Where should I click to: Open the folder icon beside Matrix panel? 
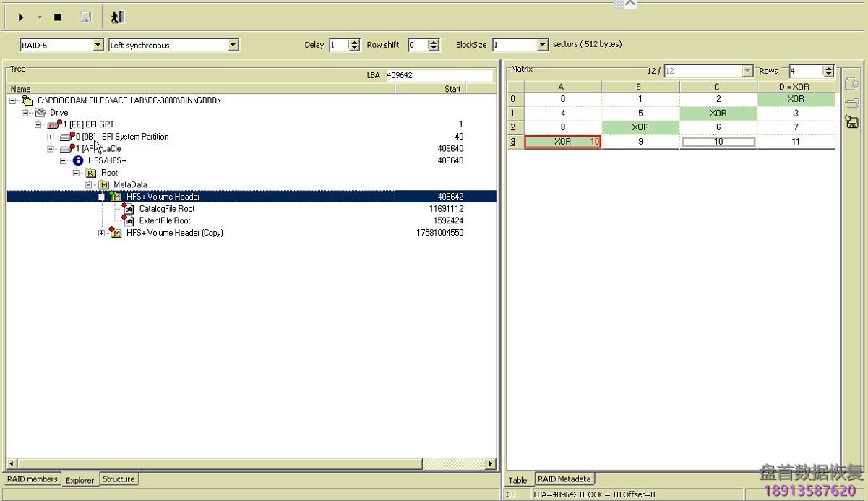tap(851, 103)
